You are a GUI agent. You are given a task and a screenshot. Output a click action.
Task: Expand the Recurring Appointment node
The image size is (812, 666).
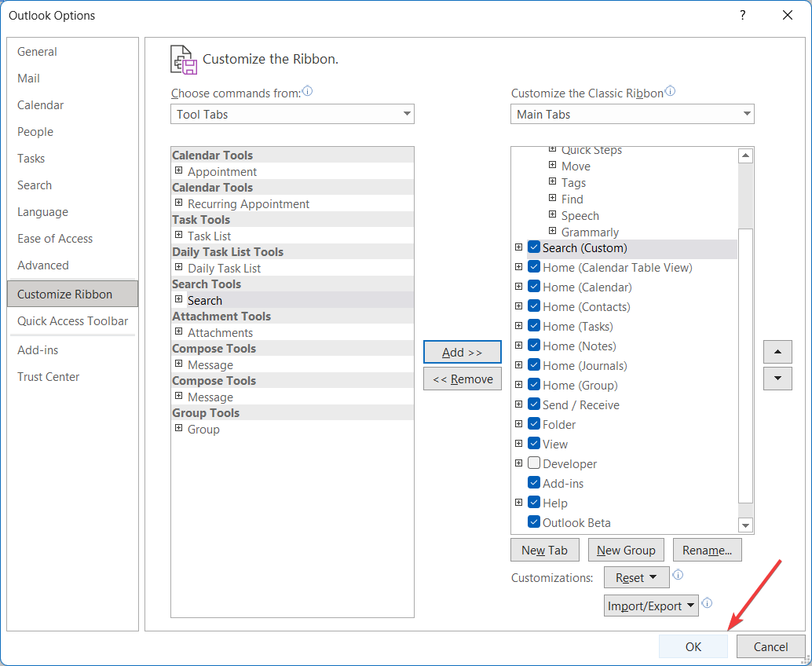coord(179,203)
